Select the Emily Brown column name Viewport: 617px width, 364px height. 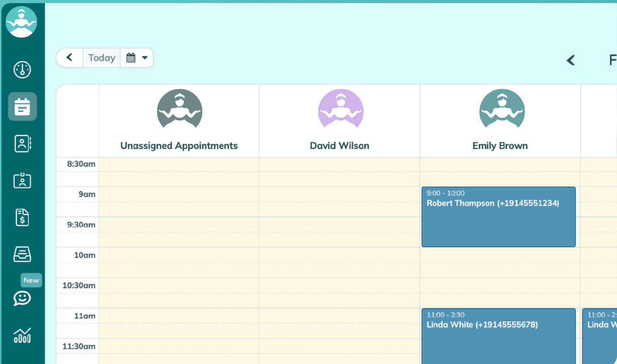(500, 146)
